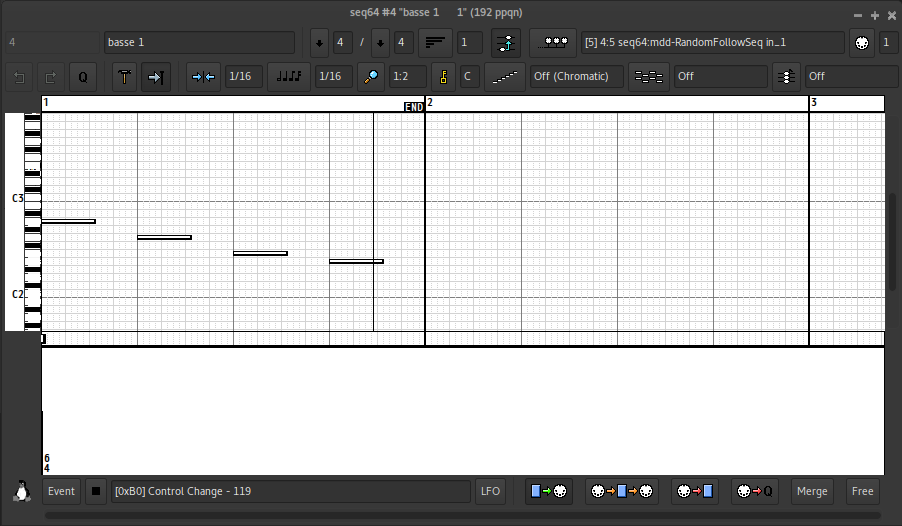Viewport: 902px width, 526px height.
Task: Select the first note in measure 1
Action: pos(68,222)
